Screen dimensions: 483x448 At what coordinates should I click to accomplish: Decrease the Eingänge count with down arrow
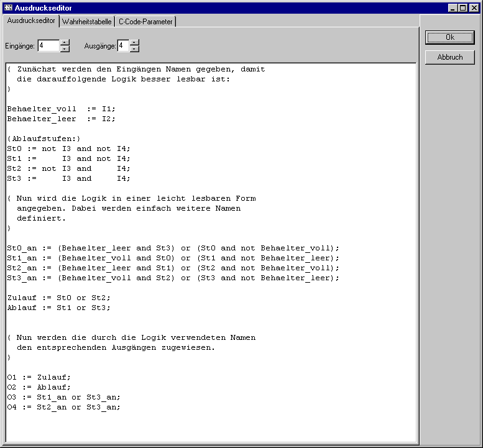pos(65,48)
